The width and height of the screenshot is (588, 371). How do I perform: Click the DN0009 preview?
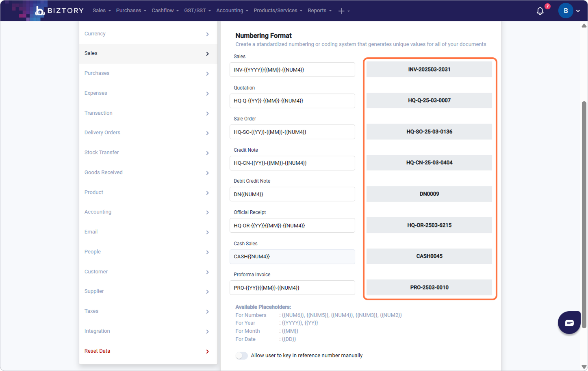click(x=429, y=194)
